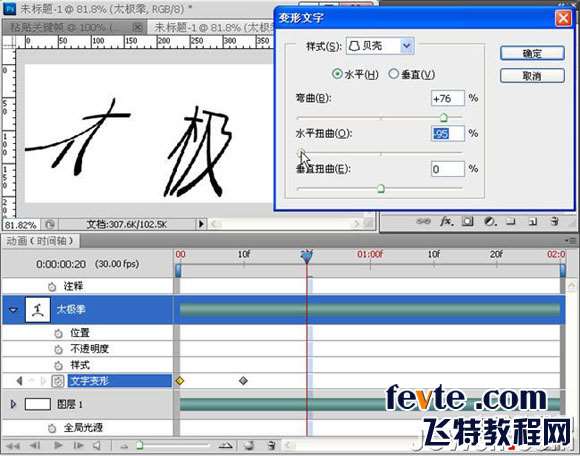
Task: Toggle stopwatch for 文字变形 property
Action: [57, 381]
